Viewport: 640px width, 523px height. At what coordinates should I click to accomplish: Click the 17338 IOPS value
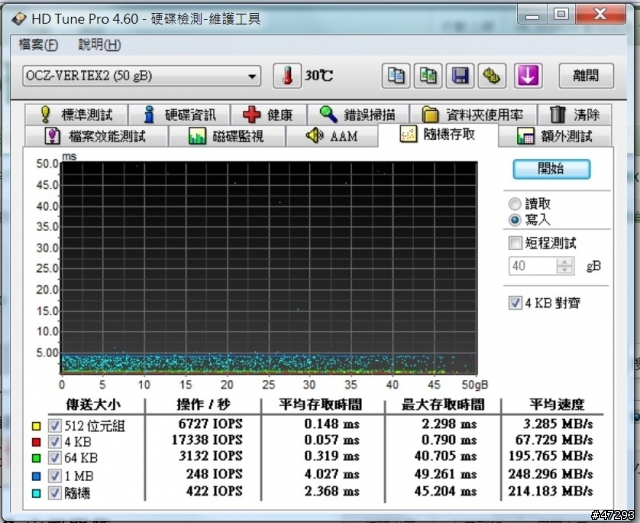pyautogui.click(x=207, y=440)
